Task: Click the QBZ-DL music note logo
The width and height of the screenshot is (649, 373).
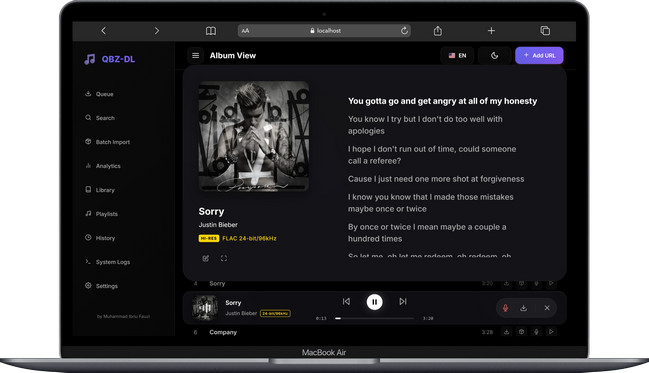Action: (89, 59)
